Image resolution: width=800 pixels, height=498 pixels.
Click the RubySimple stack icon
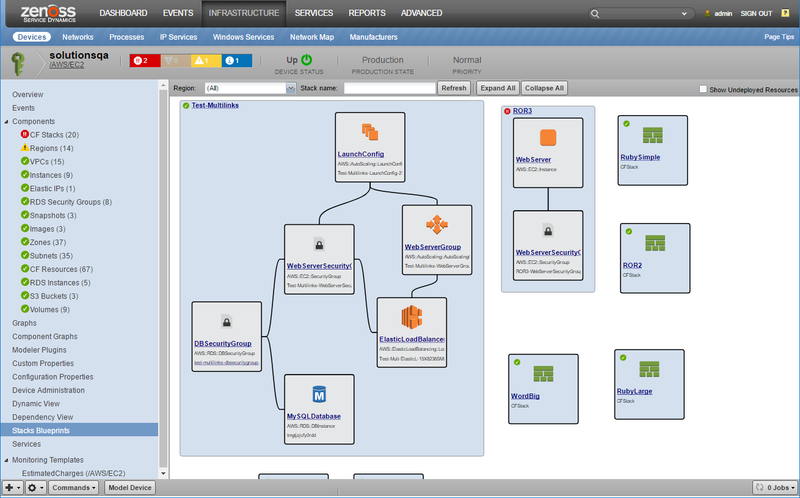(x=653, y=135)
